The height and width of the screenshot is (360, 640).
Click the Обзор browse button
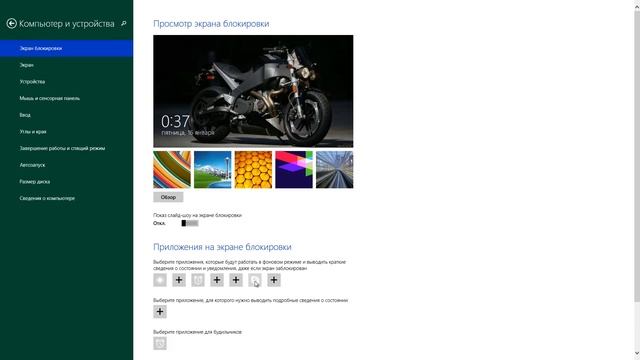[168, 197]
